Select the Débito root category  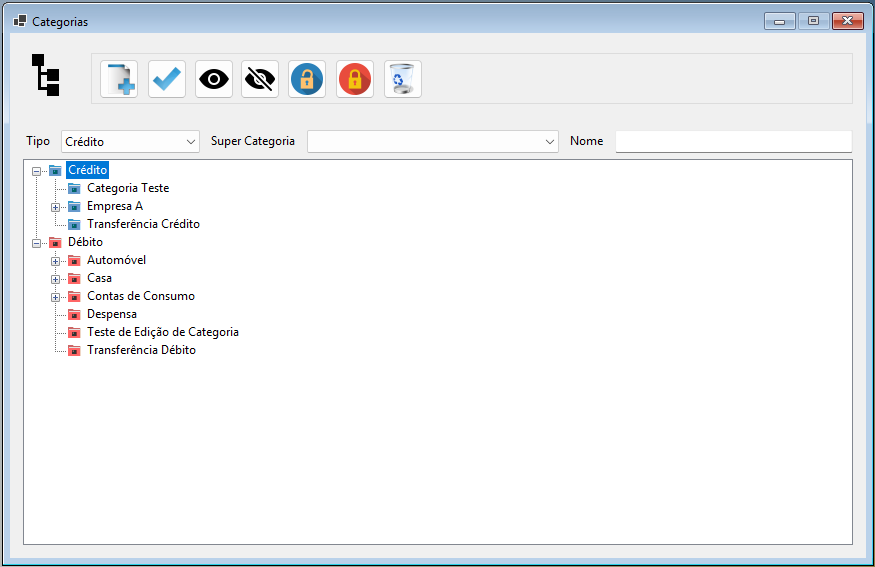pos(85,242)
